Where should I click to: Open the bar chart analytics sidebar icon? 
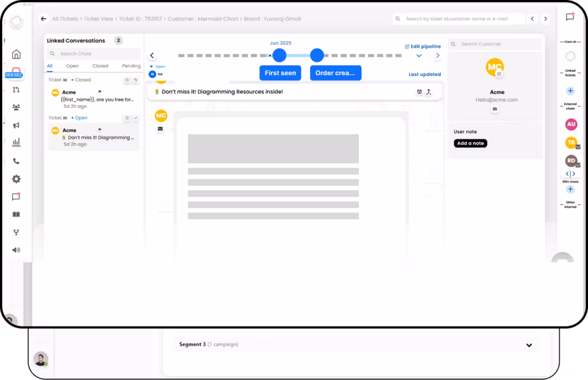point(16,142)
